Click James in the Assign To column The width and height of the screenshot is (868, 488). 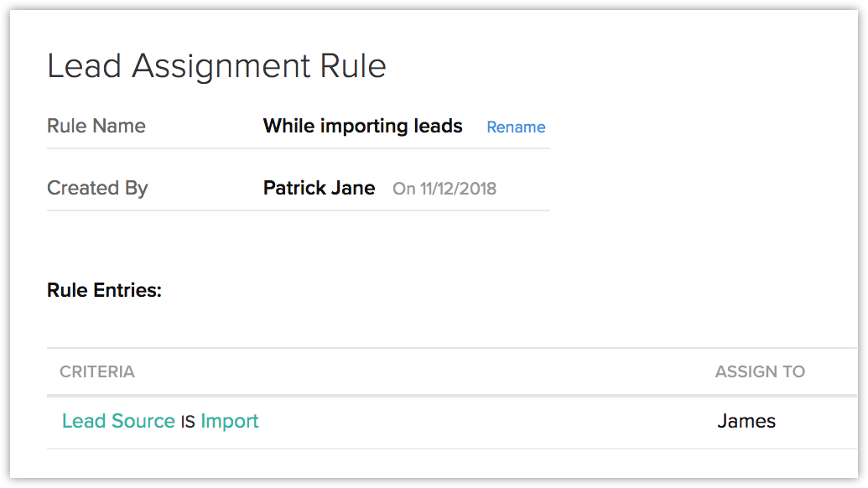coord(746,421)
